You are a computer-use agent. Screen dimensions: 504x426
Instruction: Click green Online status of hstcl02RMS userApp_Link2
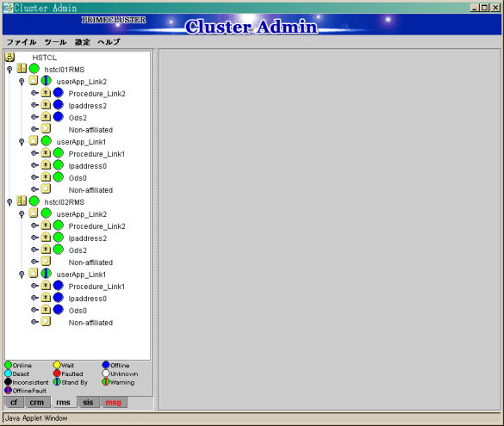[47, 213]
